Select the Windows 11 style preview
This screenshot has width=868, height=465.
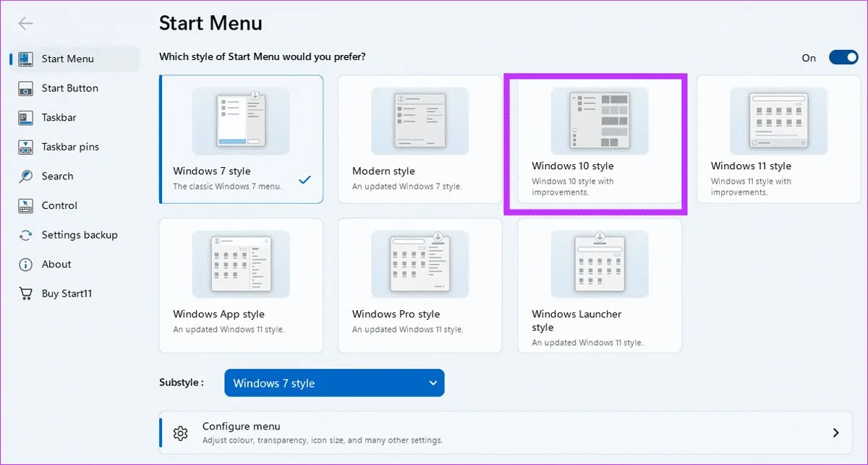[778, 121]
